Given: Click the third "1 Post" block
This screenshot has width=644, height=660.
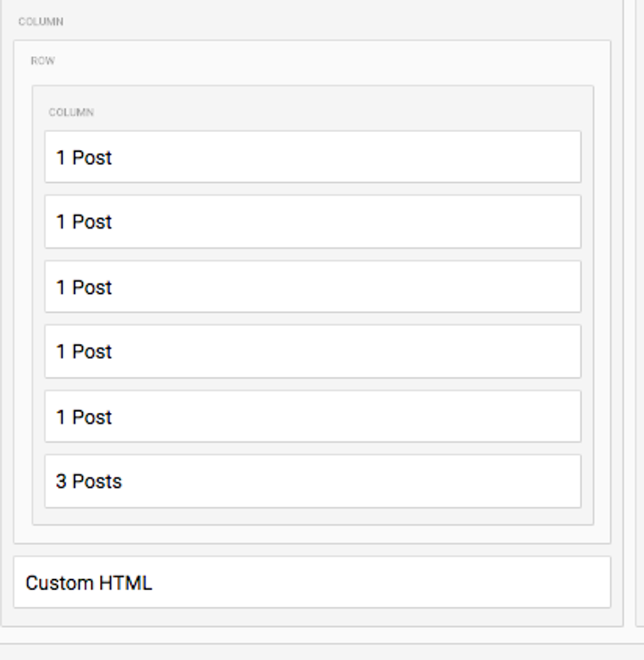Looking at the screenshot, I should (x=312, y=287).
